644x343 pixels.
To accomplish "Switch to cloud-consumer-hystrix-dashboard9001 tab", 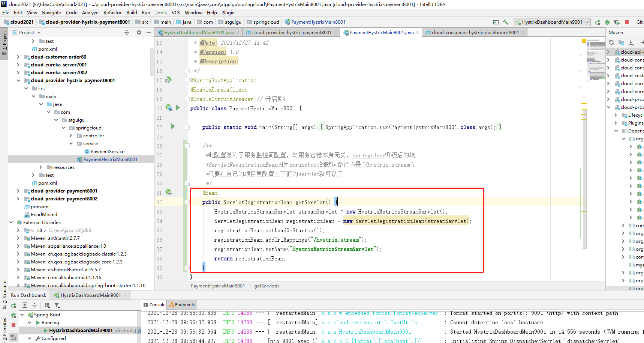I will coord(475,33).
